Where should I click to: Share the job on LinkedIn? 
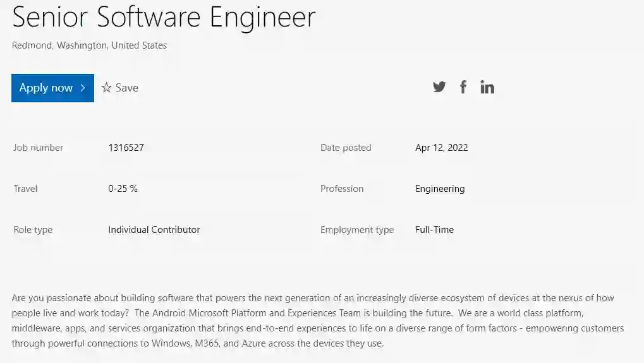(x=487, y=87)
